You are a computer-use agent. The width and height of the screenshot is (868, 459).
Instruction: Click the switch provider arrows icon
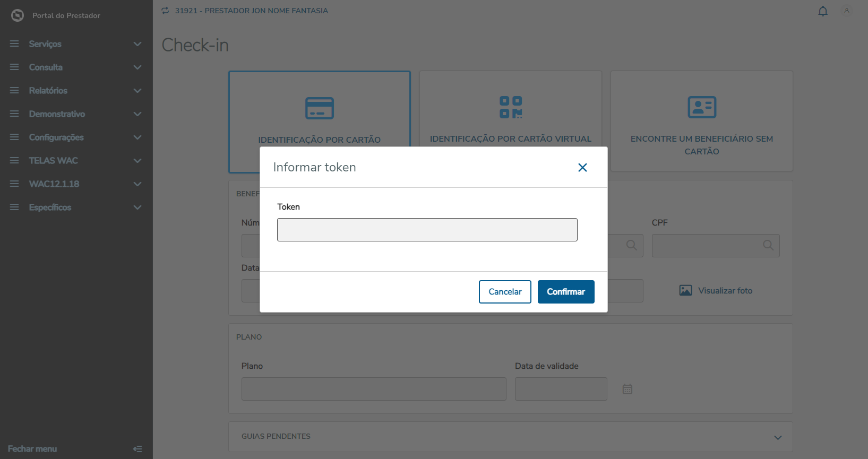166,11
